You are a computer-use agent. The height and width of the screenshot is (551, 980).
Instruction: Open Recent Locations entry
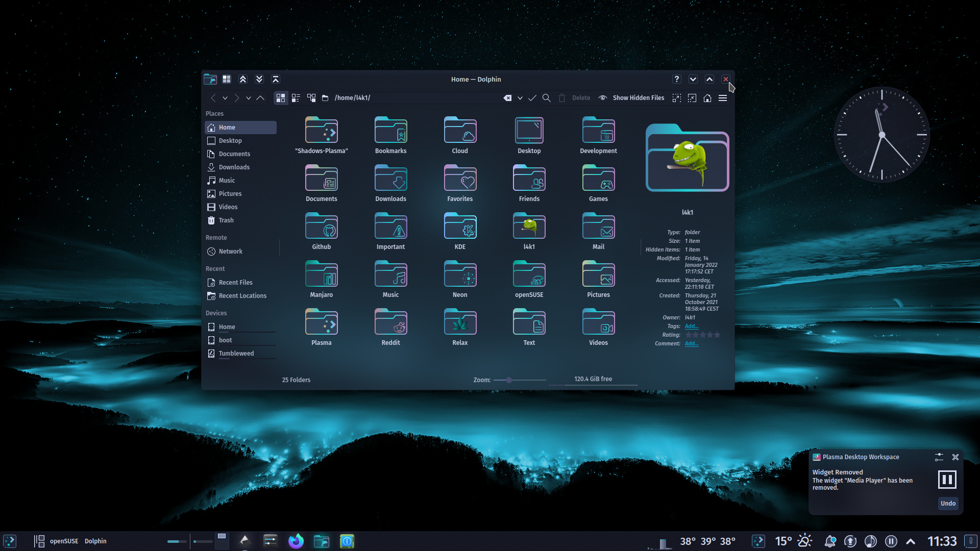(240, 296)
